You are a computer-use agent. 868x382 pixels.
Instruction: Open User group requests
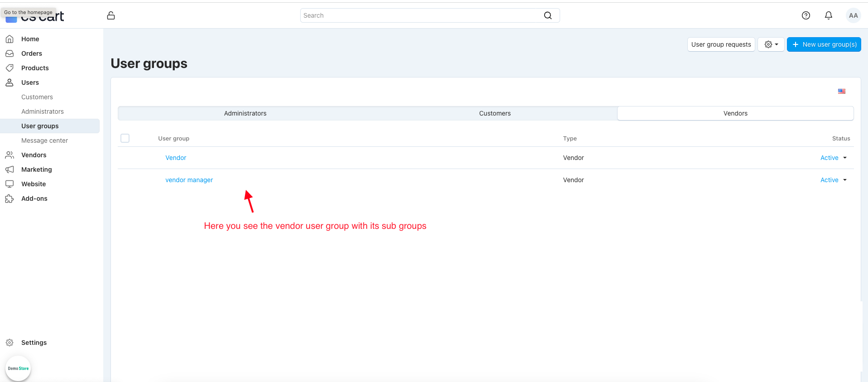point(721,44)
